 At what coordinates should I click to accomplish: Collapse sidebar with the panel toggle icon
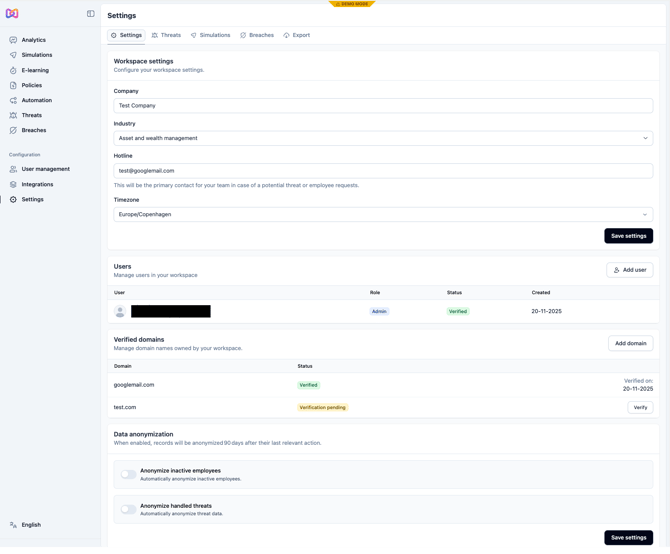(91, 14)
